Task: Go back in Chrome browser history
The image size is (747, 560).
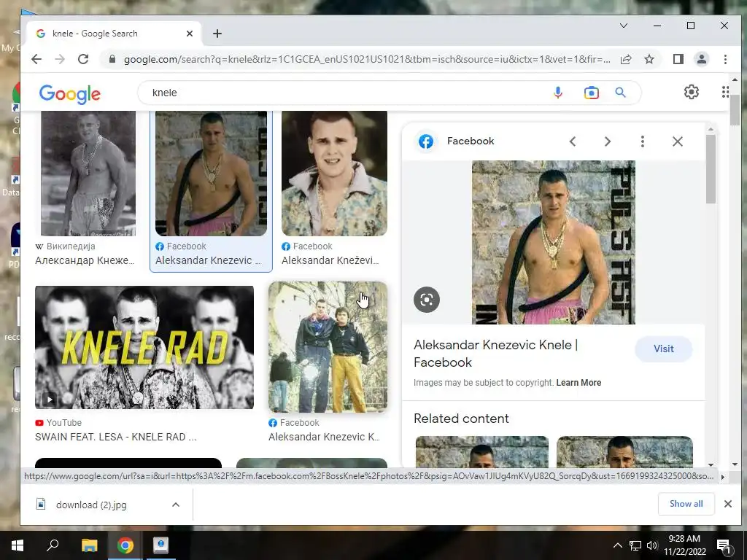Action: click(x=36, y=59)
